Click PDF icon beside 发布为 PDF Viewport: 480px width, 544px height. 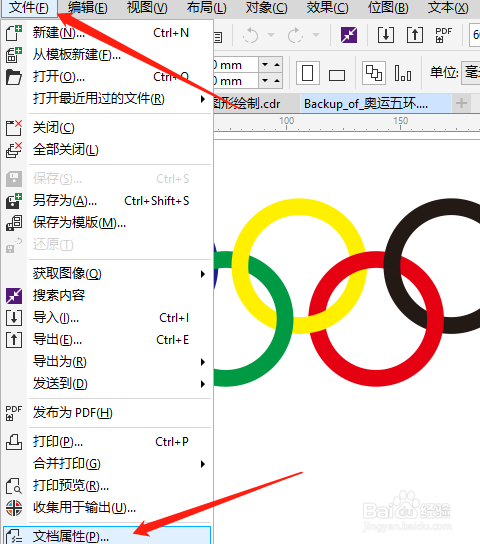pyautogui.click(x=14, y=413)
